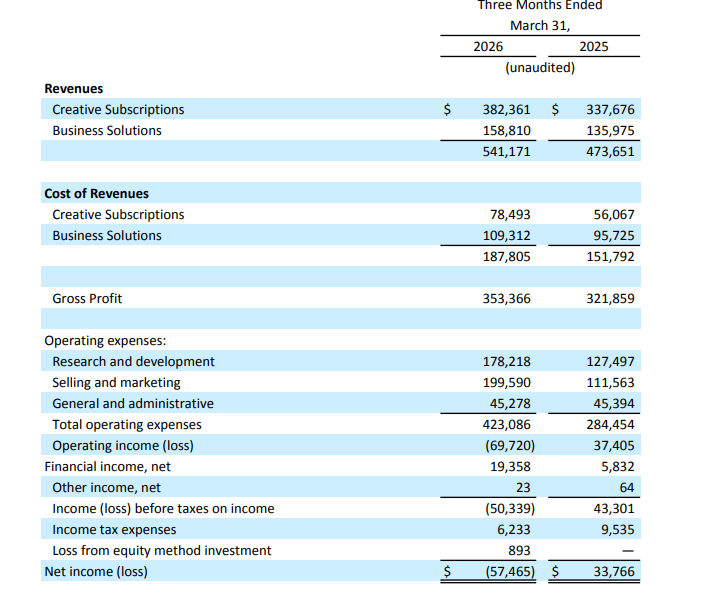Click the 'Gross Profit' row label
The width and height of the screenshot is (703, 593).
click(x=87, y=299)
